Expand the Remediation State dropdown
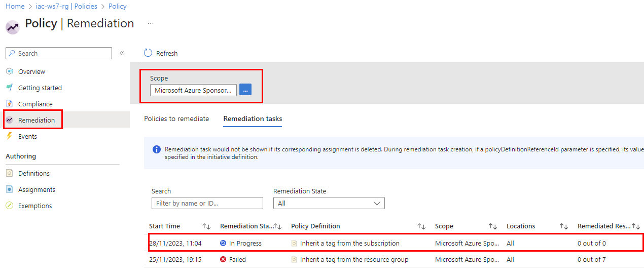This screenshot has height=279, width=644. [x=329, y=203]
